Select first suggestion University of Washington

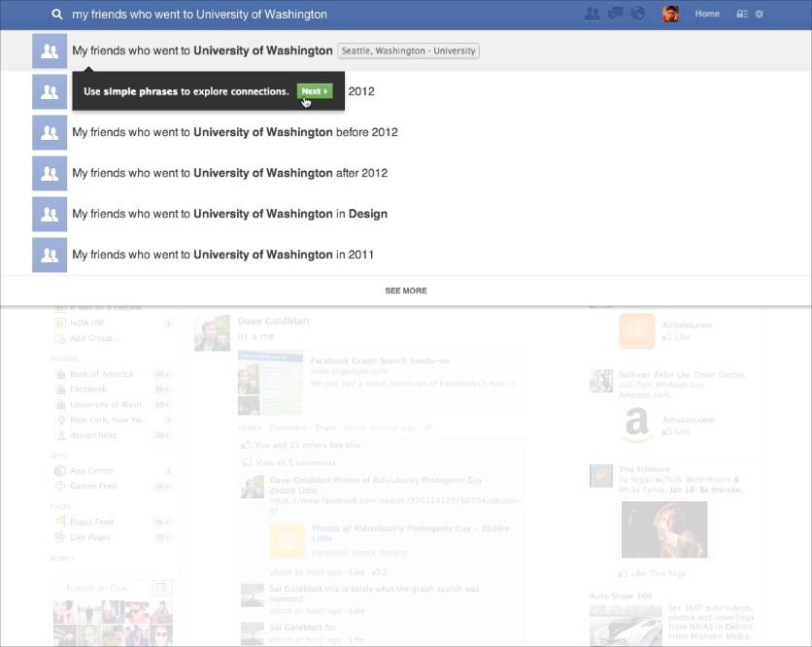pos(406,51)
